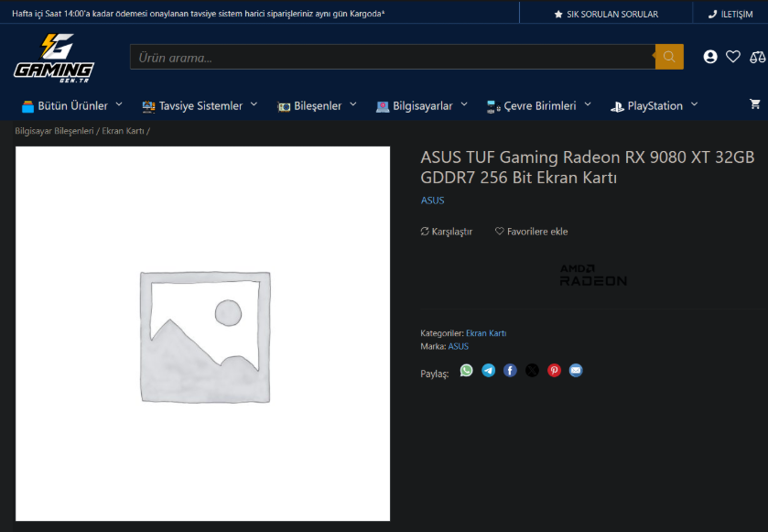Open the compare scales icon in header
Image resolution: width=768 pixels, height=532 pixels.
pyautogui.click(x=757, y=57)
